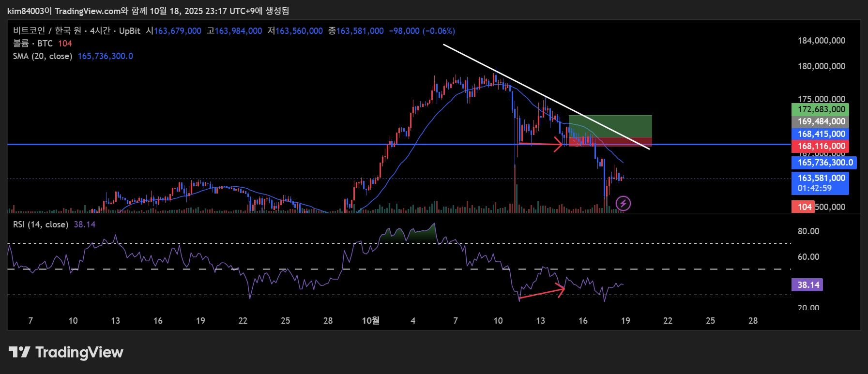
Task: Click the 비트코인 / 한국 원 symbol title
Action: click(46, 31)
